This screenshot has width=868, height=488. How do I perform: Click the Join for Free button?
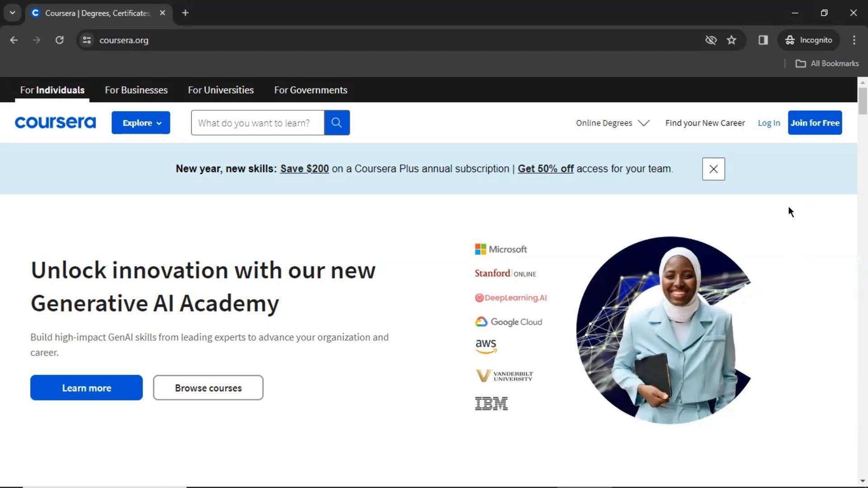point(815,123)
